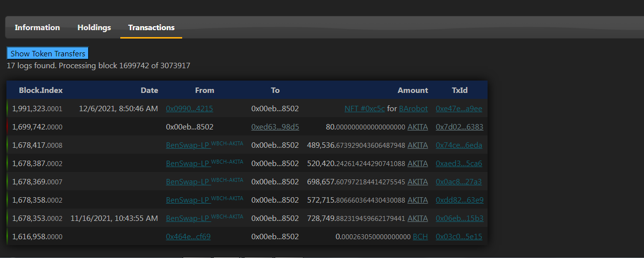
Task: Click AKITA link in the 572,715 amount row
Action: coord(418,200)
